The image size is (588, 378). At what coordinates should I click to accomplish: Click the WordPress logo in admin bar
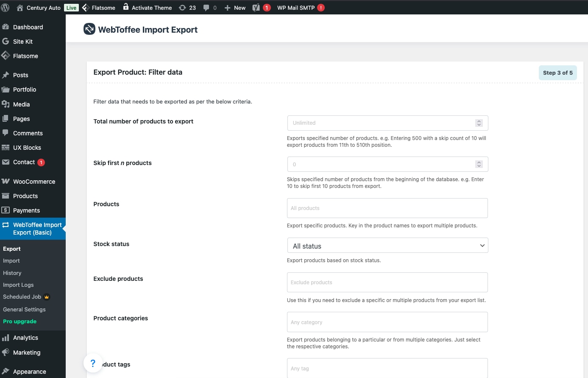point(6,8)
